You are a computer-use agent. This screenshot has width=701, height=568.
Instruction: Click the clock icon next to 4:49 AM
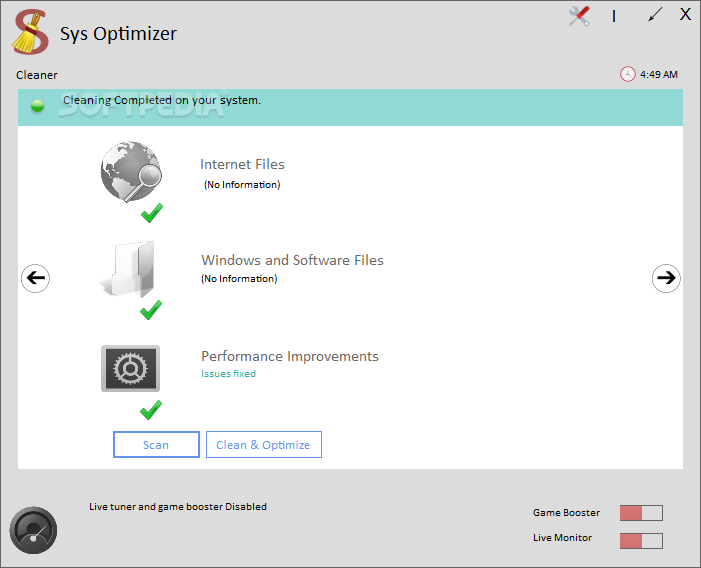pos(628,74)
